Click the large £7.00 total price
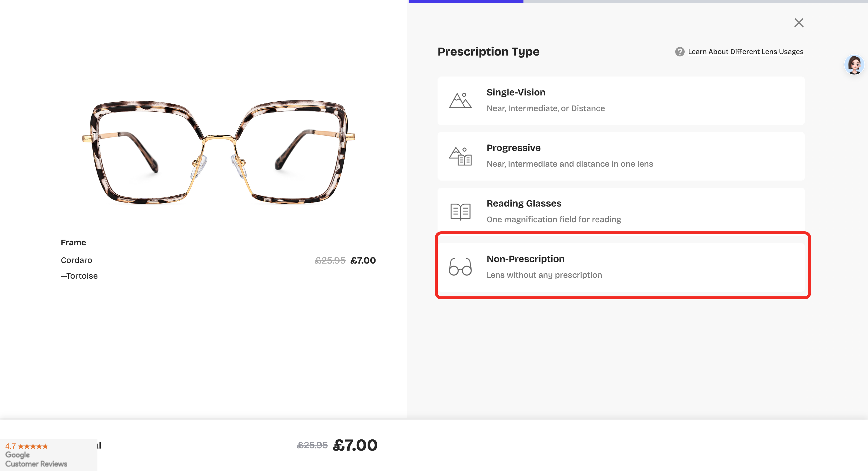The height and width of the screenshot is (471, 868). 355,445
